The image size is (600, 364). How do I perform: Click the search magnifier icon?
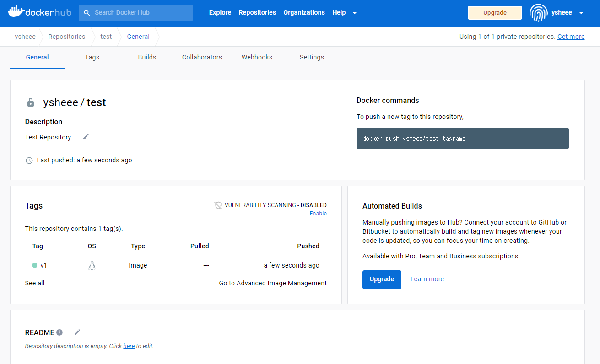[86, 13]
